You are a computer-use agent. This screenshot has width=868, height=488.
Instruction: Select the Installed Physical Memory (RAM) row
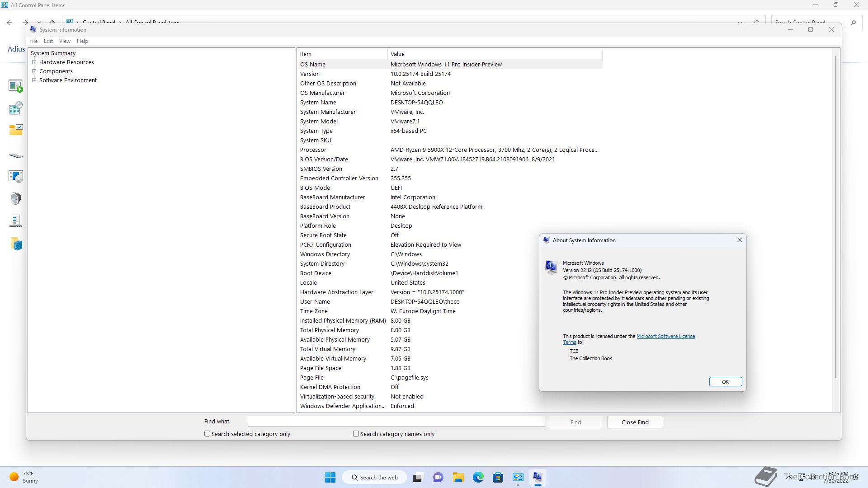450,321
